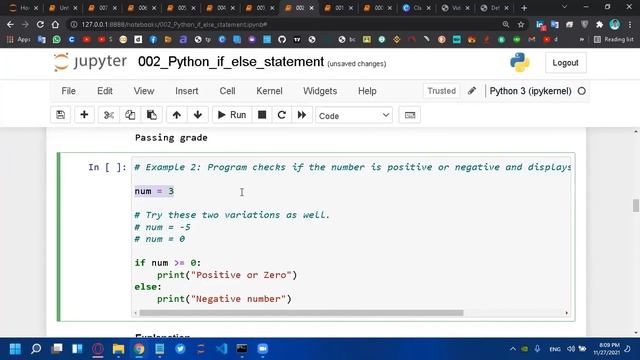Open the Edit menu
The height and width of the screenshot is (360, 640).
pyautogui.click(x=104, y=91)
